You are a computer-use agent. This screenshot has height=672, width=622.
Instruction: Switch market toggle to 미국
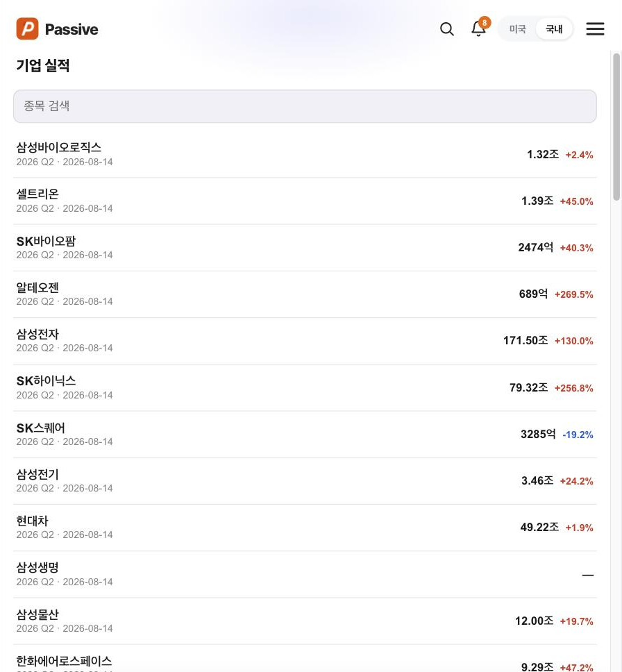(x=517, y=29)
